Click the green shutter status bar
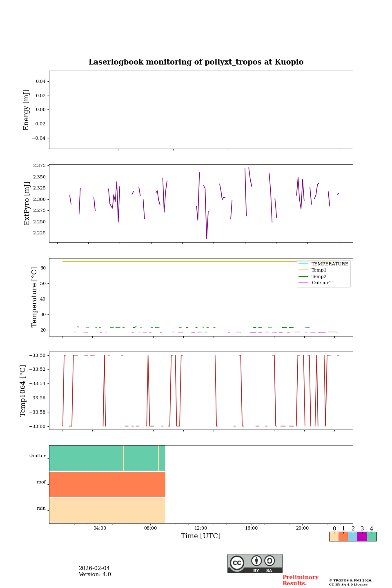 107,458
